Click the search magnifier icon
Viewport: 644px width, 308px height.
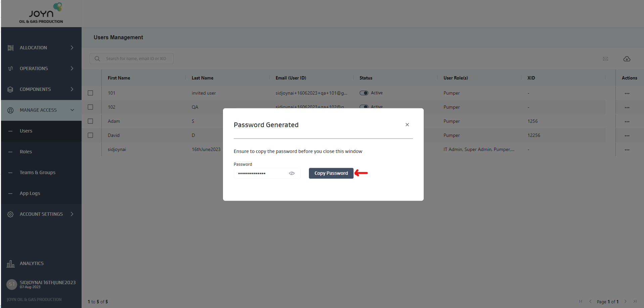point(97,59)
